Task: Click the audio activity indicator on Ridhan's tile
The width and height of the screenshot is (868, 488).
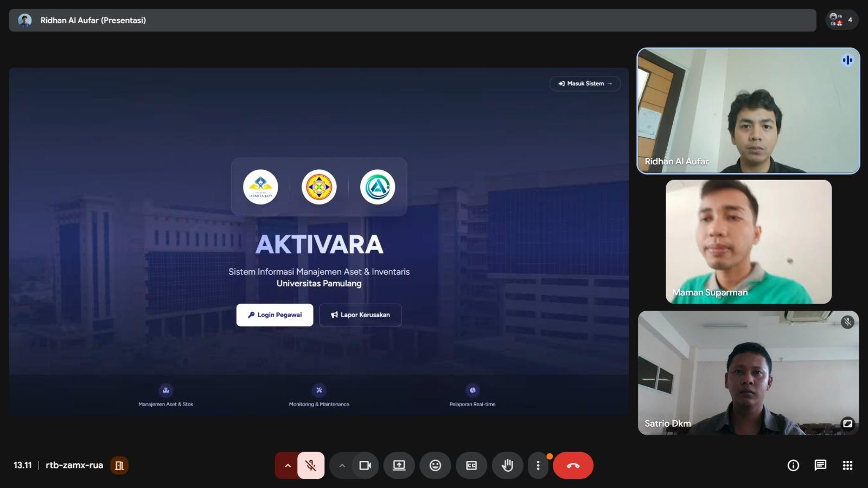Action: (x=847, y=60)
